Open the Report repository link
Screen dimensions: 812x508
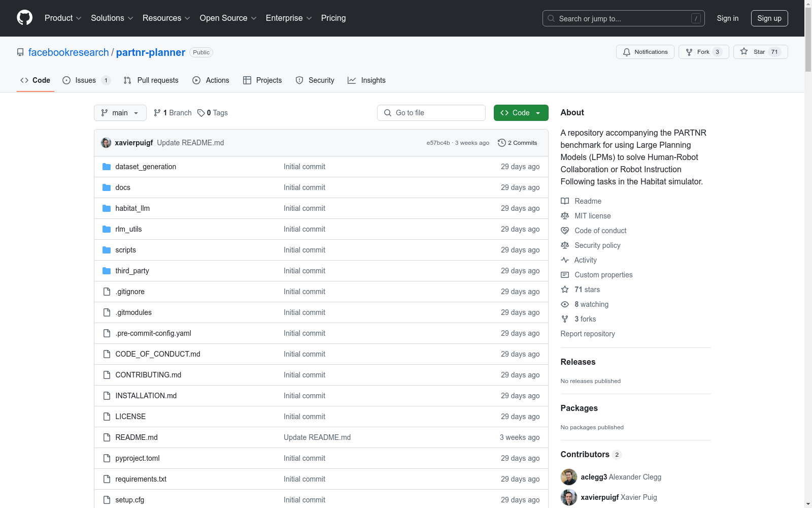(588, 334)
